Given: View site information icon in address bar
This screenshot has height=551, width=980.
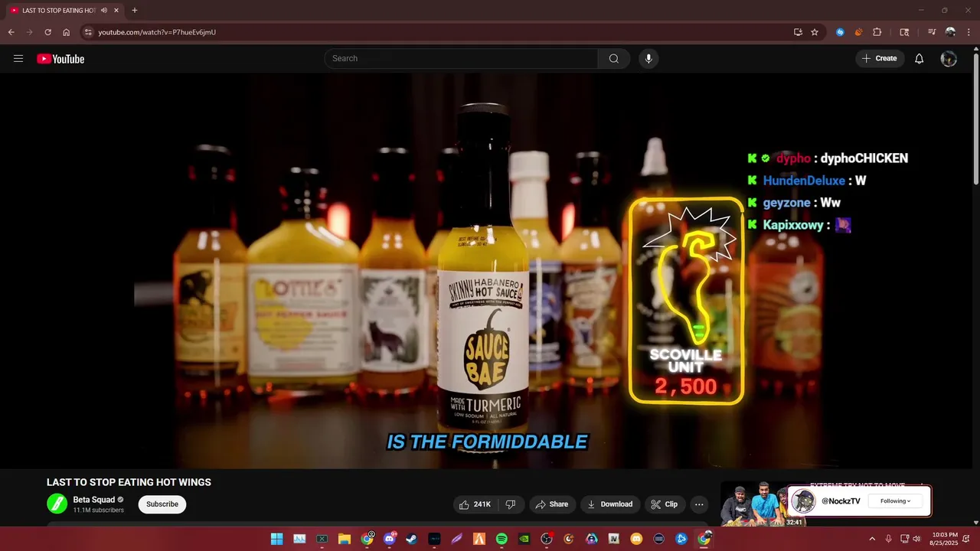Looking at the screenshot, I should tap(88, 32).
